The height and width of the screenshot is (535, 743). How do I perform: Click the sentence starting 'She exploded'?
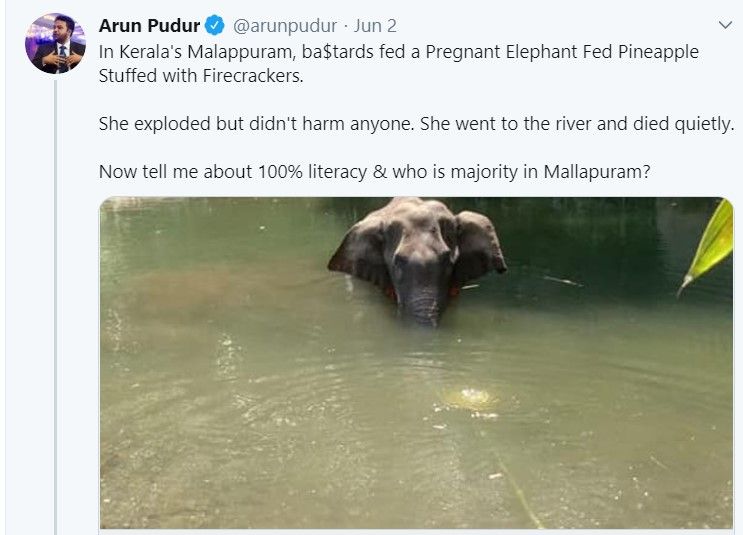coord(416,123)
